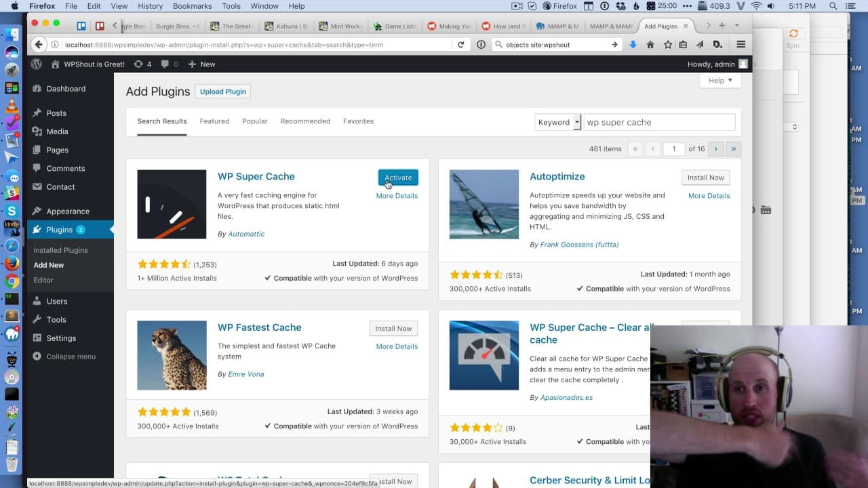This screenshot has width=868, height=488.
Task: Open the comments bubble in admin bar
Action: (x=170, y=64)
